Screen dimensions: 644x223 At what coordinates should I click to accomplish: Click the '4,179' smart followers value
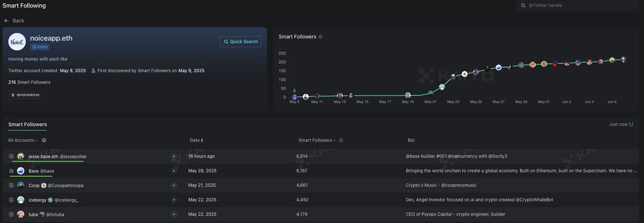coord(302,214)
